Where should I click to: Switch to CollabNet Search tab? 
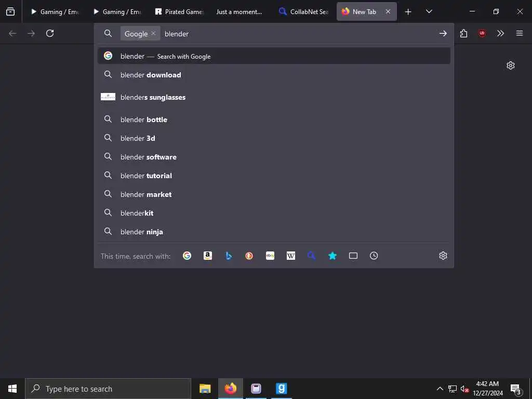(x=303, y=11)
